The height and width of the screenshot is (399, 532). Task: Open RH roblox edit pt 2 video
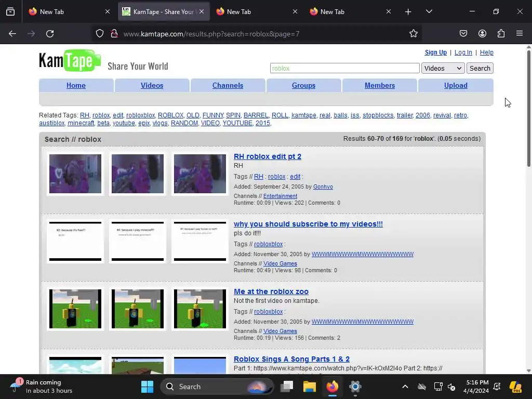click(268, 156)
